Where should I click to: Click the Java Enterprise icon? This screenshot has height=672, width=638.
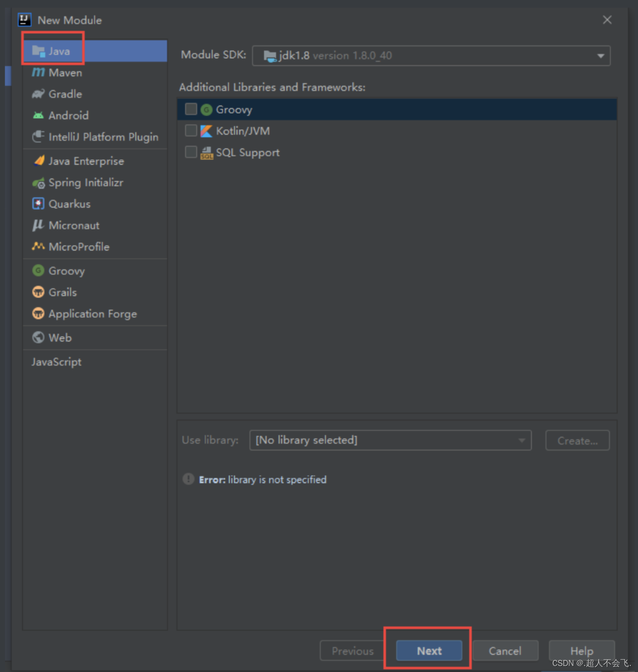click(x=39, y=161)
